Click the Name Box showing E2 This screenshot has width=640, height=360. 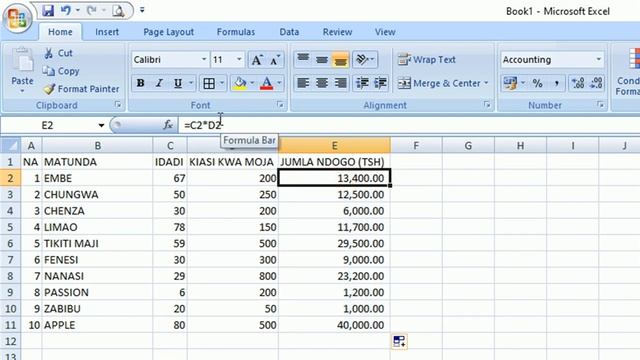point(47,125)
